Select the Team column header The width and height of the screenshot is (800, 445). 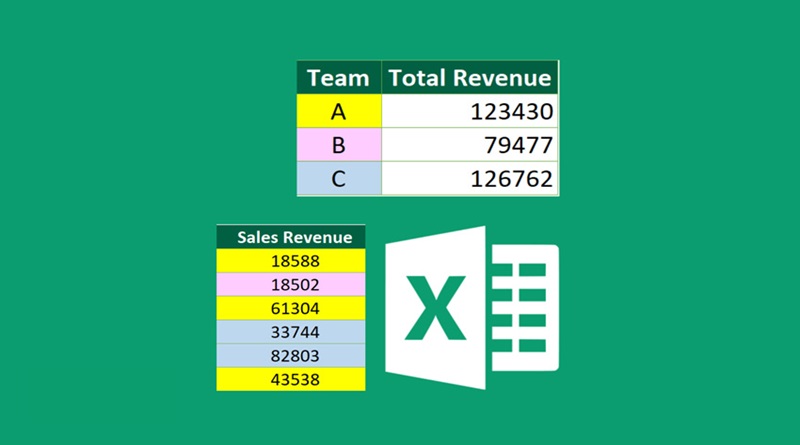coord(338,77)
